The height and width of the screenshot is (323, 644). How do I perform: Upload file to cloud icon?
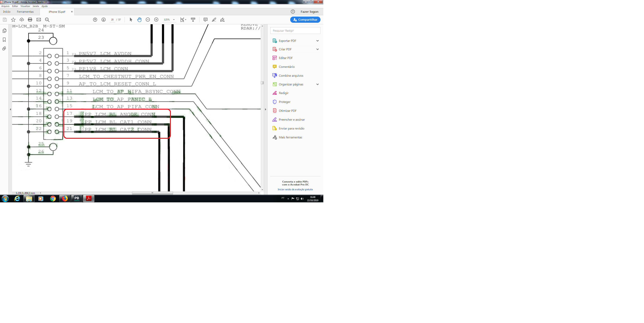22,19
